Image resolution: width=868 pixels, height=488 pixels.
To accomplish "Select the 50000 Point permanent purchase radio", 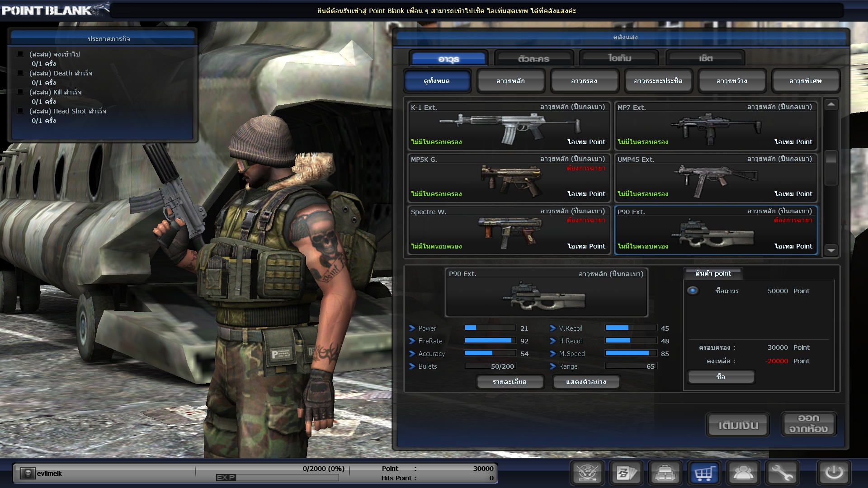I will 693,291.
